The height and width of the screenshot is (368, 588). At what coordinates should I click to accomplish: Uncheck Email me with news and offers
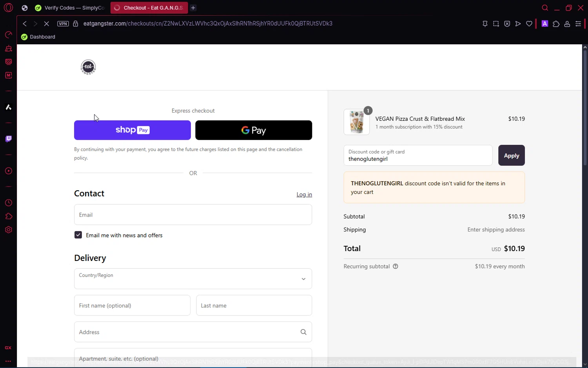point(78,235)
